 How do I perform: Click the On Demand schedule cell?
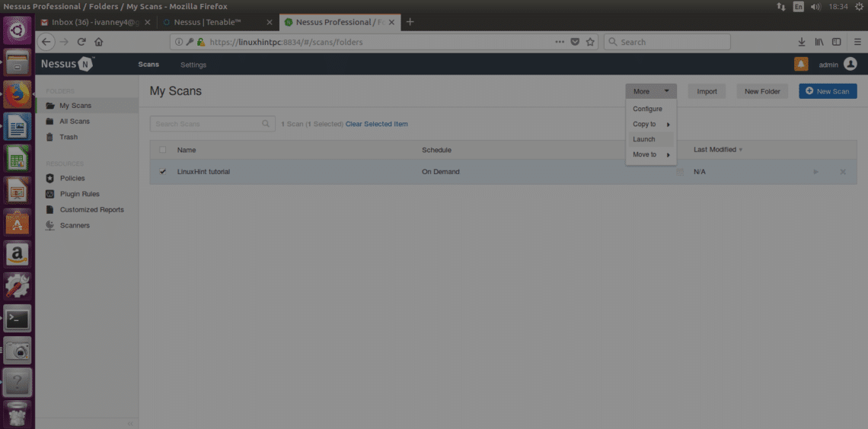point(441,172)
